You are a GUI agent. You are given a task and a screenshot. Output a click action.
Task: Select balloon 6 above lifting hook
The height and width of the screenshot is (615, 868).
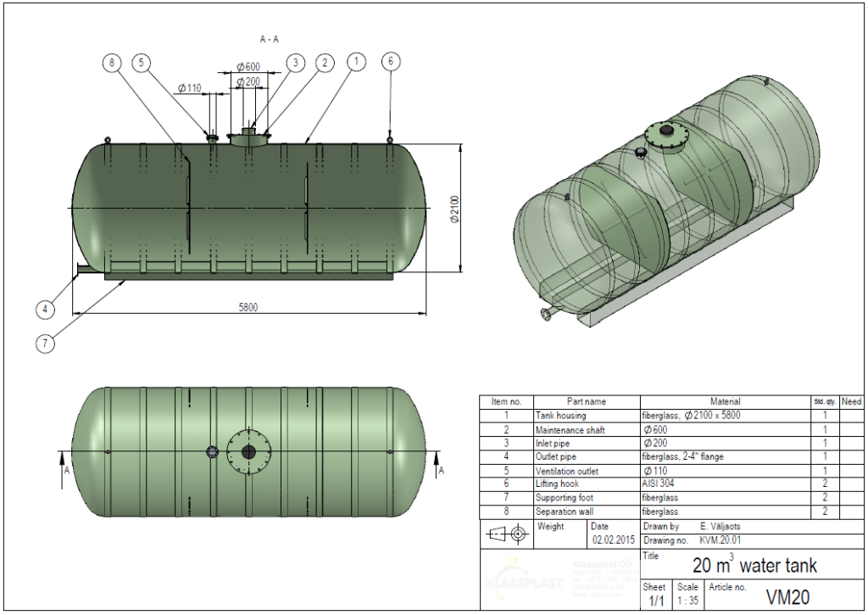(x=390, y=61)
